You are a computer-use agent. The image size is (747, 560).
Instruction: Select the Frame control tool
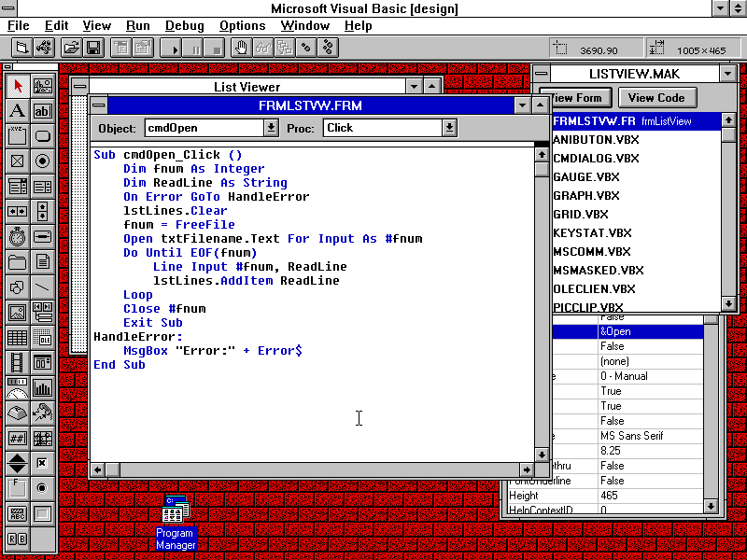click(18, 136)
